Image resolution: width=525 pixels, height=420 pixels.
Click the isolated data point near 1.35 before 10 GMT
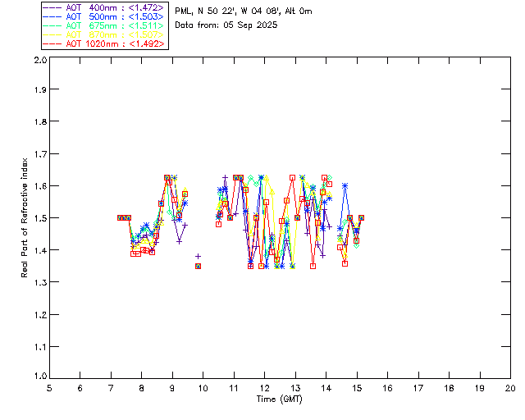[x=198, y=266]
